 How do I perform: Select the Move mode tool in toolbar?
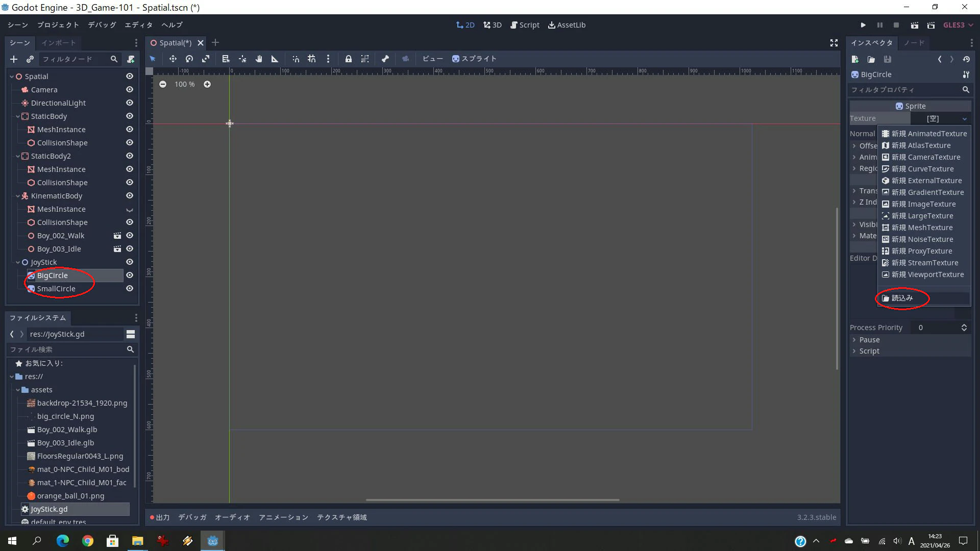click(173, 59)
